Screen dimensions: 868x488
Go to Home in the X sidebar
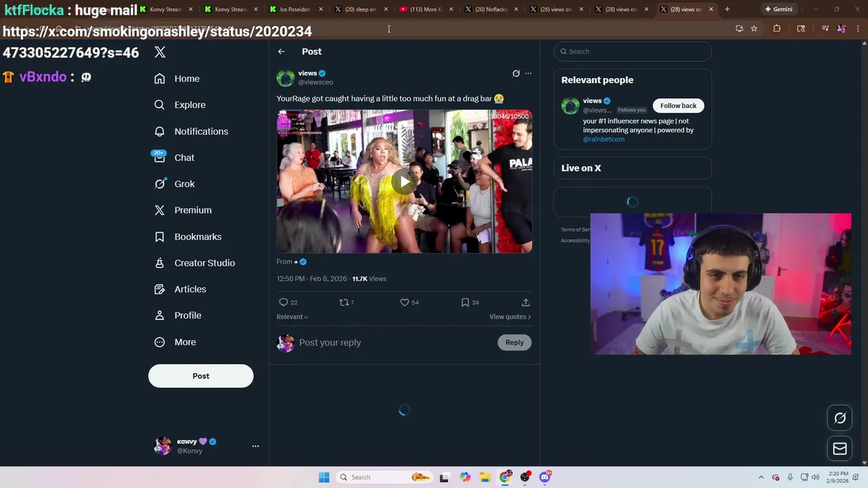tap(177, 79)
